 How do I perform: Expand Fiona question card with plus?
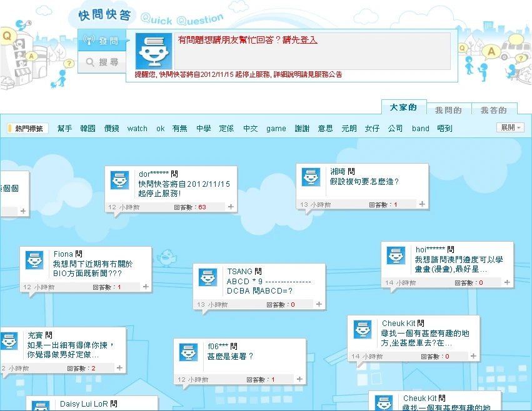[x=146, y=287]
